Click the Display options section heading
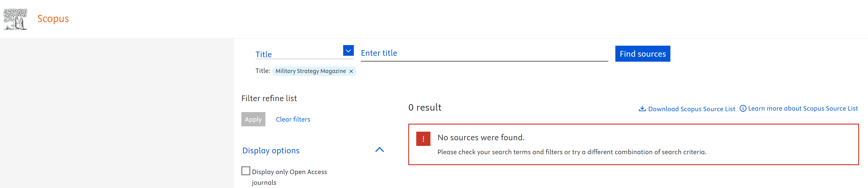 tap(271, 151)
